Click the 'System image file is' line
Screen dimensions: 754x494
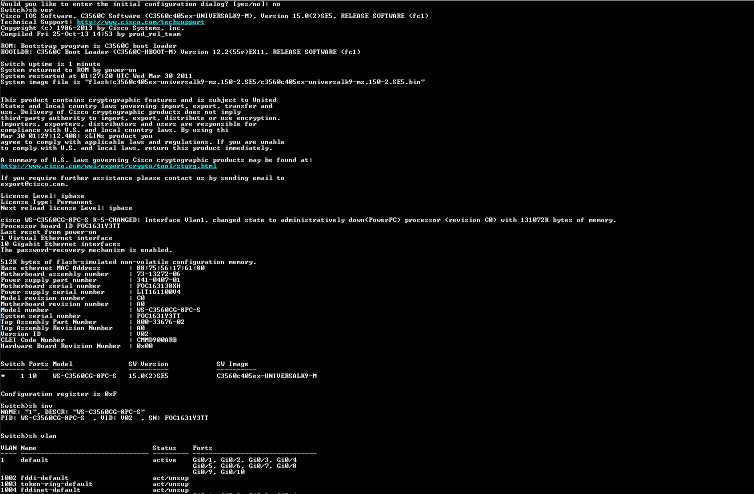click(213, 82)
